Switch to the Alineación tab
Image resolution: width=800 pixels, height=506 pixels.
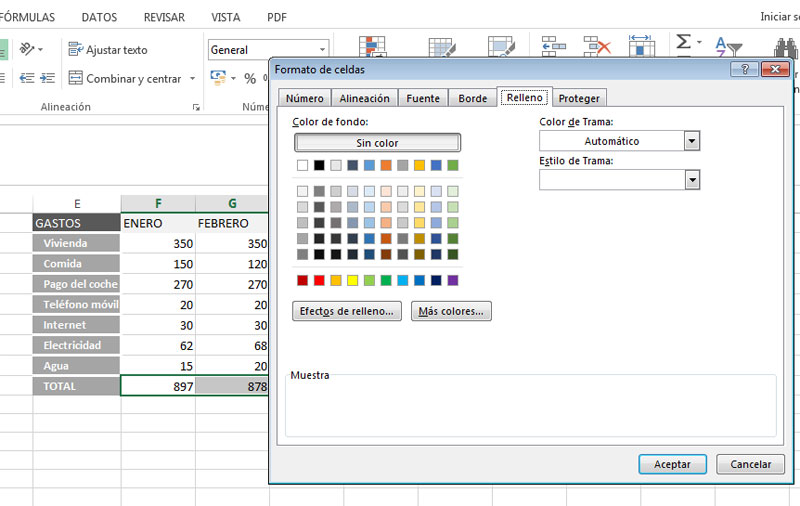click(364, 98)
